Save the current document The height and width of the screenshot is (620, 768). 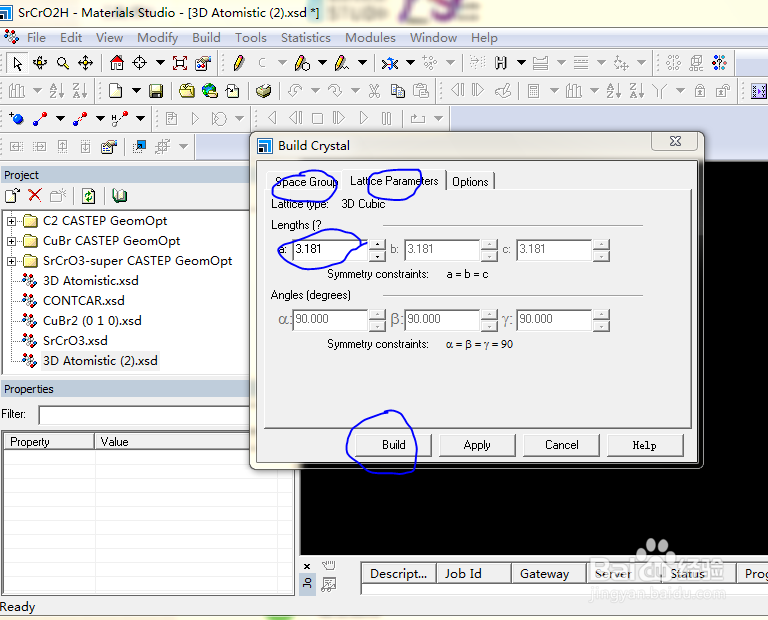point(156,91)
